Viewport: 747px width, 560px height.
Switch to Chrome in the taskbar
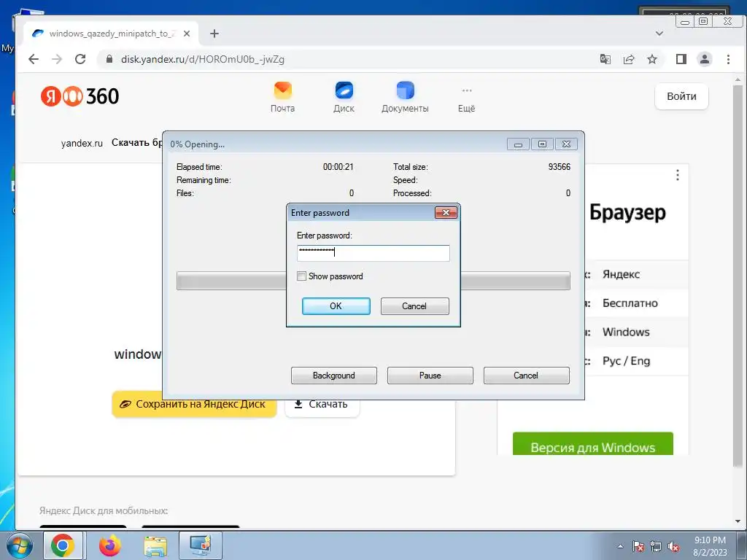pos(63,545)
